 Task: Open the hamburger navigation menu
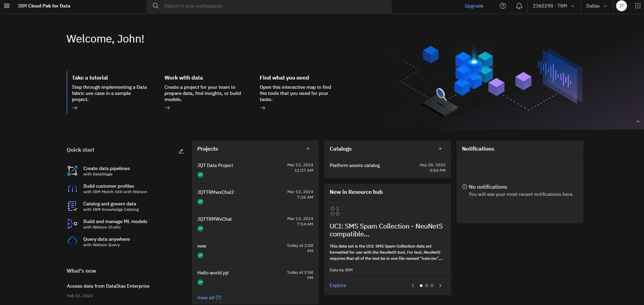pyautogui.click(x=7, y=6)
